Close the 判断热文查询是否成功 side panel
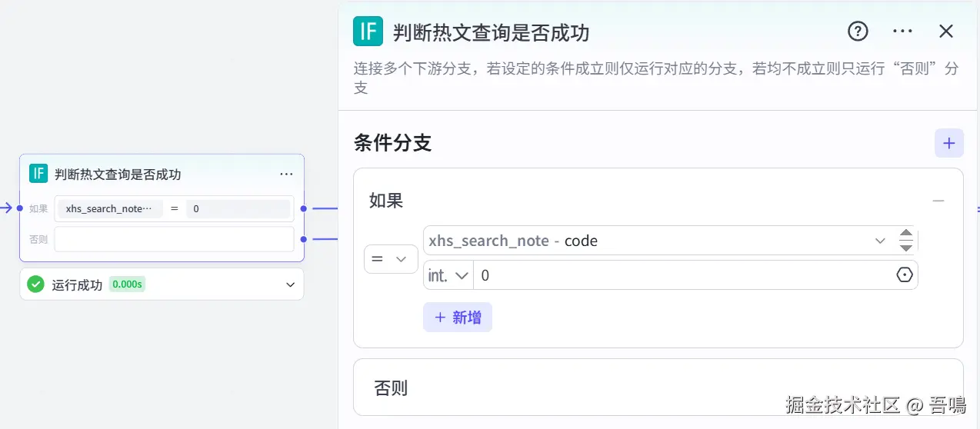The width and height of the screenshot is (980, 429). tap(946, 32)
